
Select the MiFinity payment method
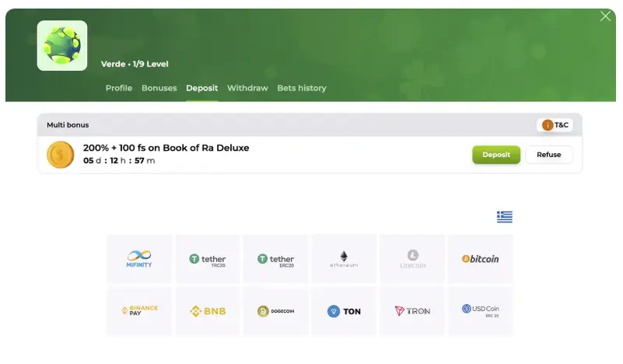139,259
